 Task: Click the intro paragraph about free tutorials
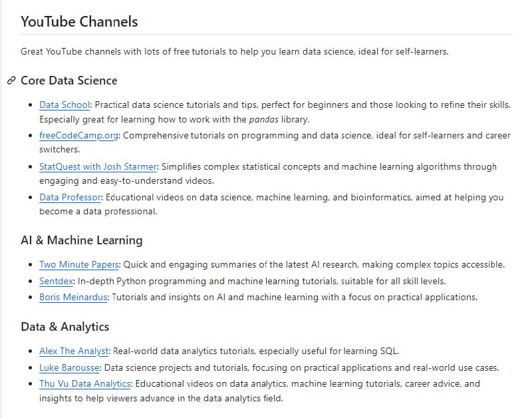tap(234, 51)
